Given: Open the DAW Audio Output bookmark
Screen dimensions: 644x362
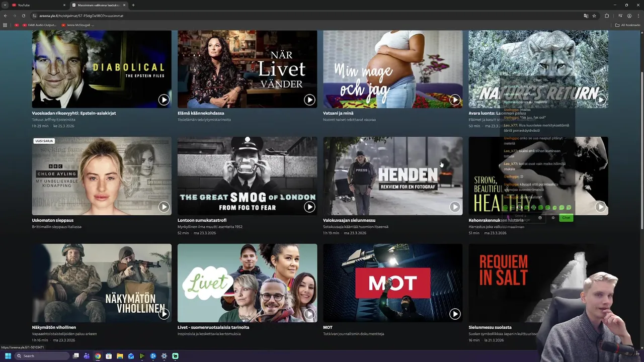Looking at the screenshot, I should [x=40, y=25].
